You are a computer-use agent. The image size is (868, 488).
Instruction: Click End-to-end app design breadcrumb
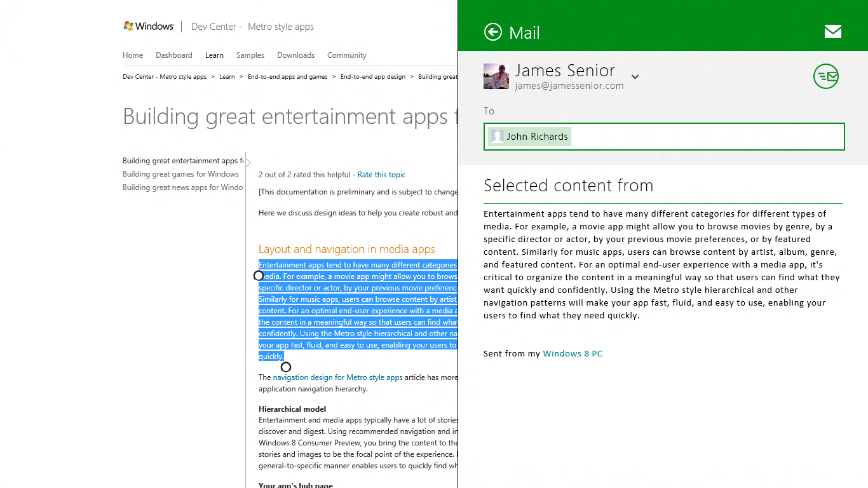pos(372,77)
